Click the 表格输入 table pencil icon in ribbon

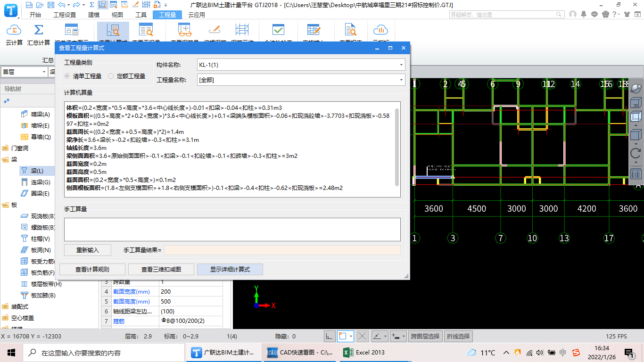(314, 30)
